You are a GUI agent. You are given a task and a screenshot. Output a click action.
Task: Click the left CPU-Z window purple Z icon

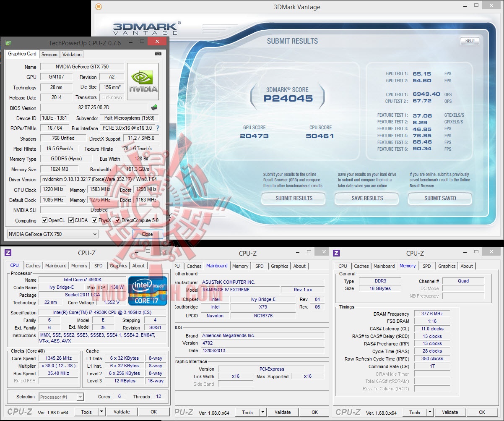8,253
